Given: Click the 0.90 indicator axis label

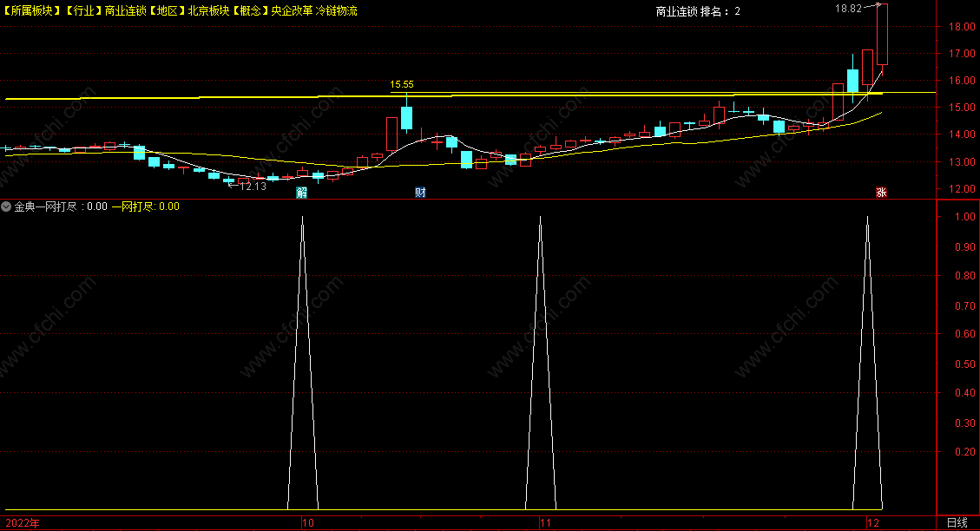Looking at the screenshot, I should (965, 246).
